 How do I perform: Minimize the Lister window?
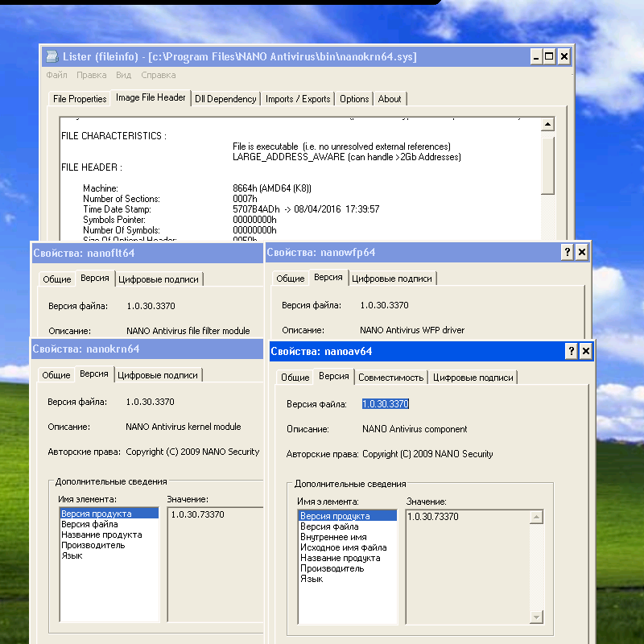(x=535, y=56)
